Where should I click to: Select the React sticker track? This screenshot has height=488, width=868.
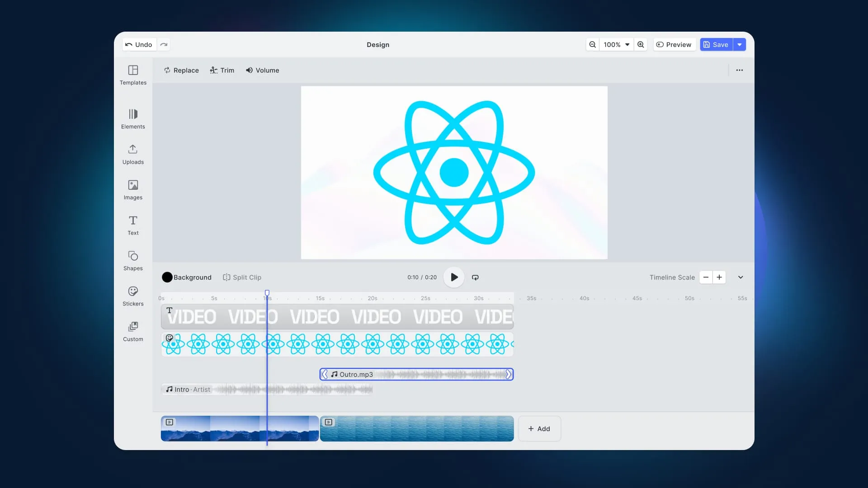337,344
